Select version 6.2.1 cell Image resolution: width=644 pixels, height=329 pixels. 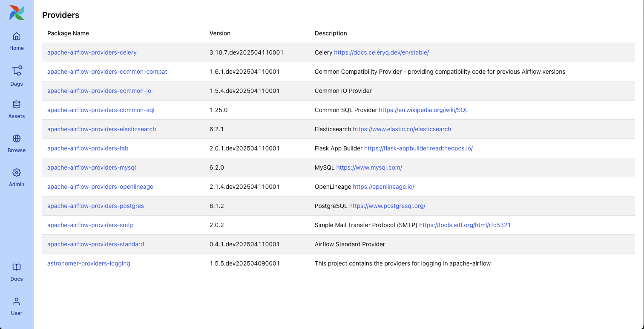click(217, 129)
